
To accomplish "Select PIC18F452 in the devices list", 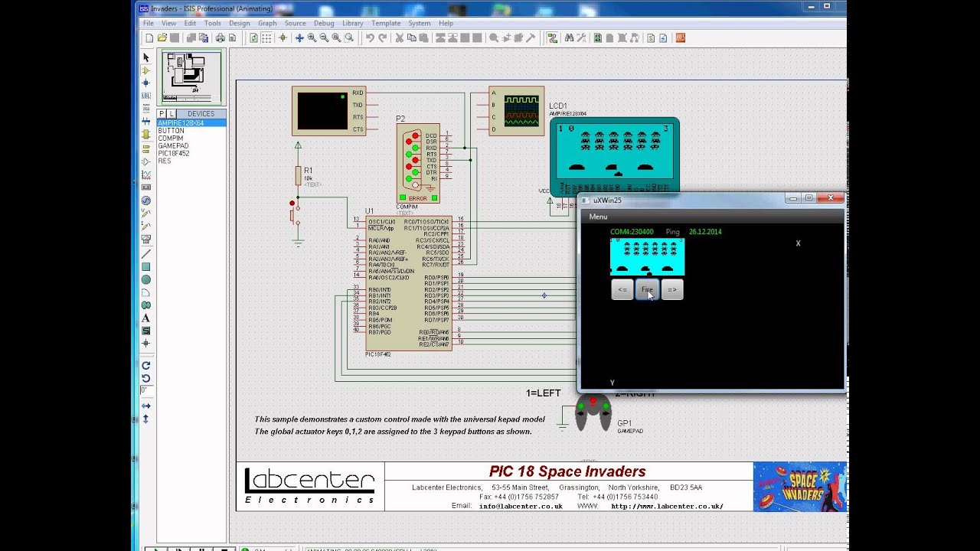I will tap(191, 154).
